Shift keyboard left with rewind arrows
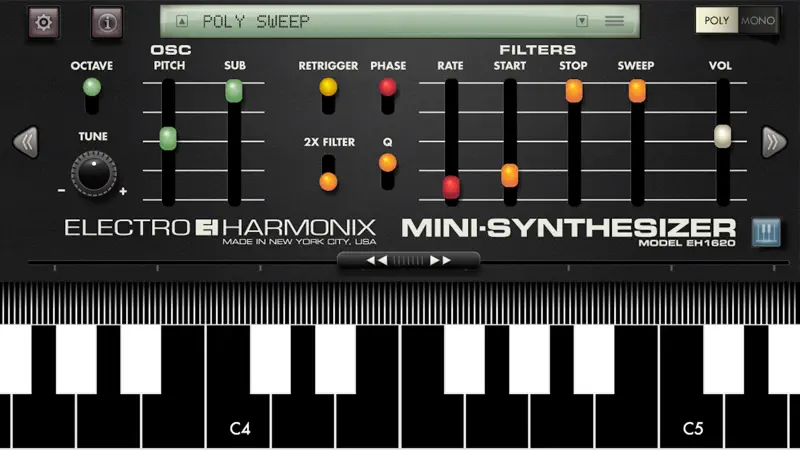Viewport: 800px width, 450px height. 377,261
